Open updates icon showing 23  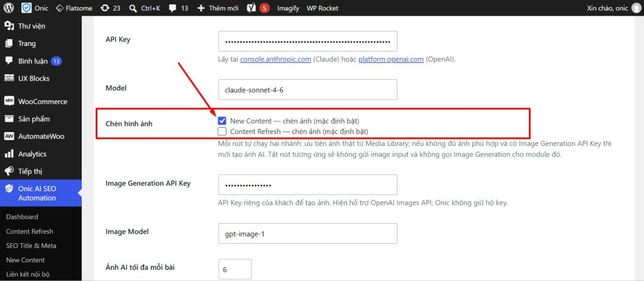pos(105,8)
